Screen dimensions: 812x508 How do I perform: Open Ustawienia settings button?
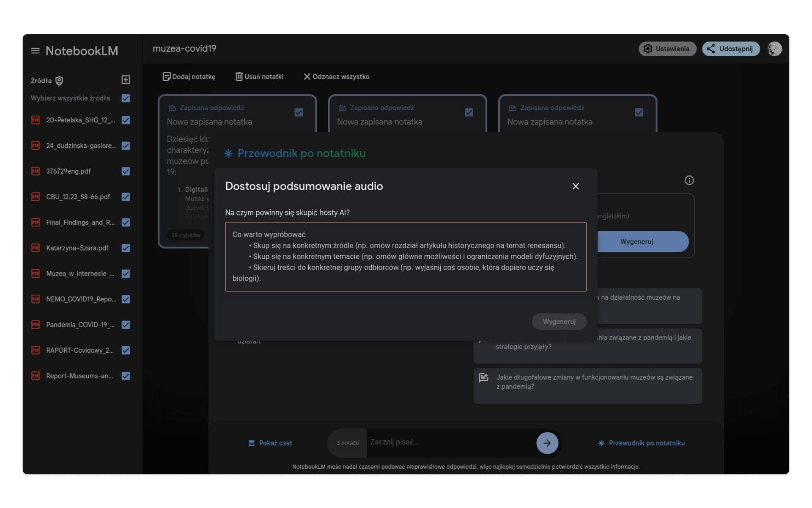(x=667, y=49)
